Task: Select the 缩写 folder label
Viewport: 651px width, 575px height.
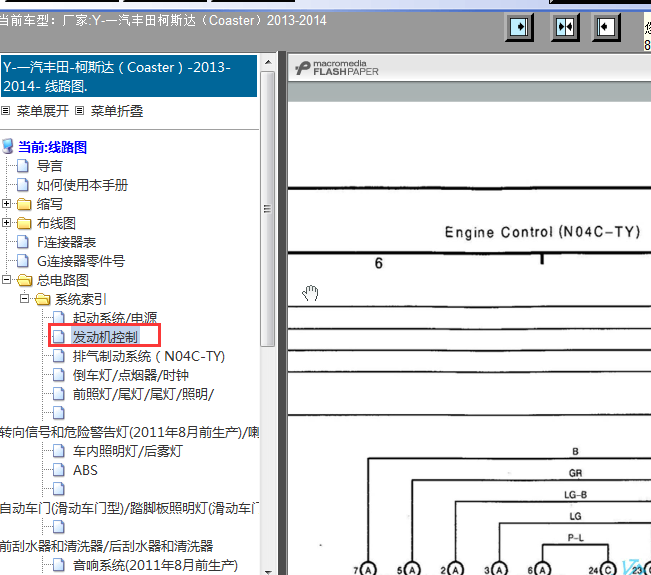Action: coord(49,204)
